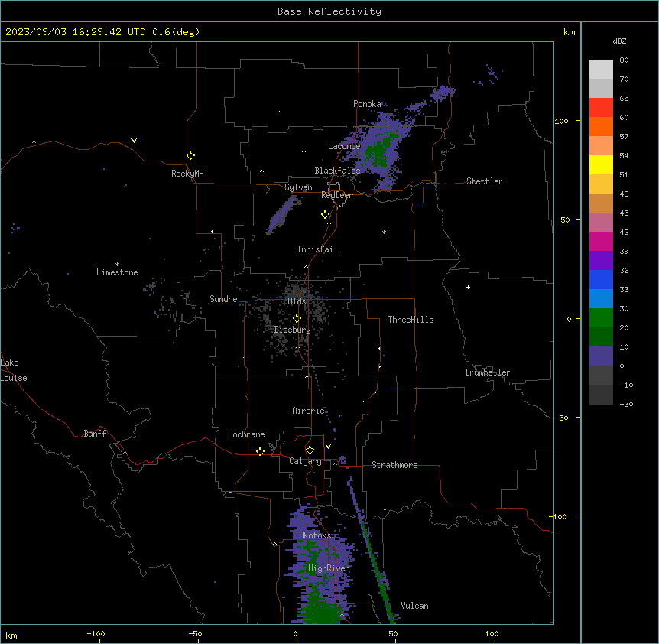Click the Base_Reflectivity title text
This screenshot has width=659, height=644.
(x=329, y=11)
